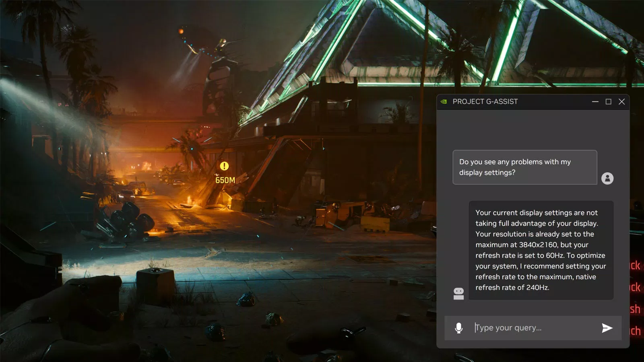Maximize the Project G-Assist window

tap(608, 102)
